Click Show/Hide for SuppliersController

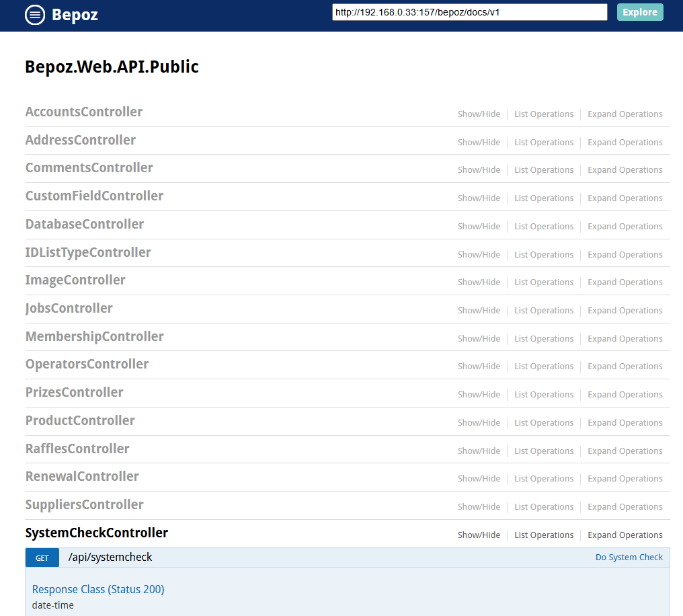(479, 507)
